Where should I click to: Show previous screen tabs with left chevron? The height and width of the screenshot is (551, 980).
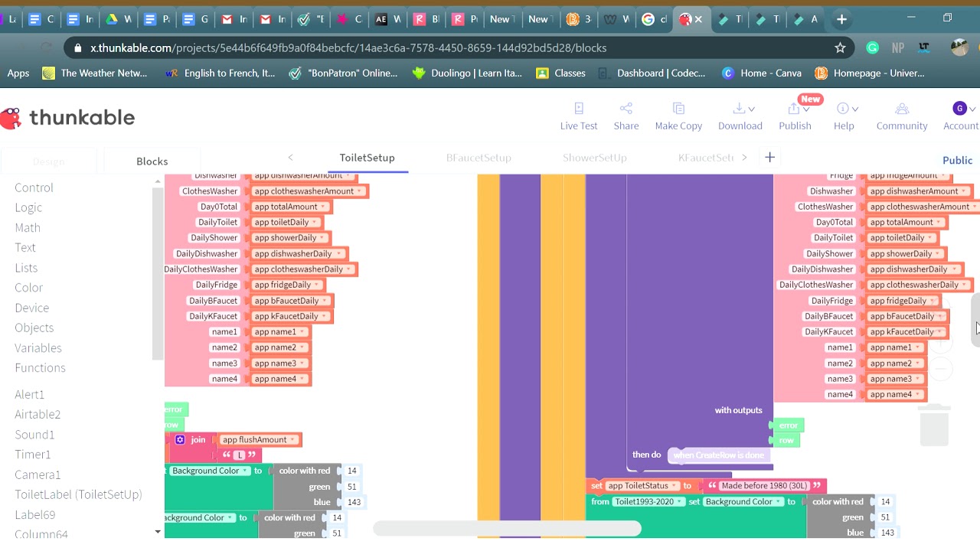pos(290,158)
